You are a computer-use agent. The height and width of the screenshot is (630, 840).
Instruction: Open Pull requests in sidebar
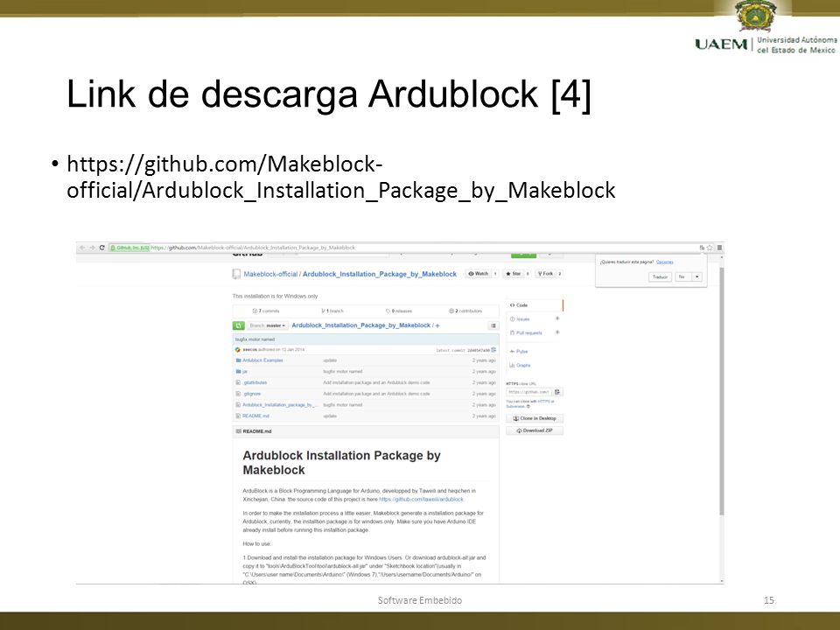click(x=534, y=333)
